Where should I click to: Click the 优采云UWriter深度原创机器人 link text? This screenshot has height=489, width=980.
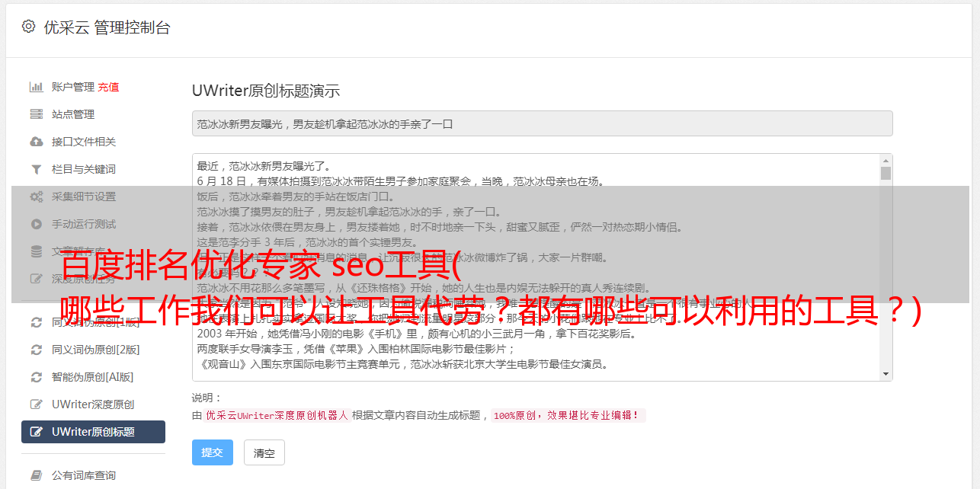point(277,416)
